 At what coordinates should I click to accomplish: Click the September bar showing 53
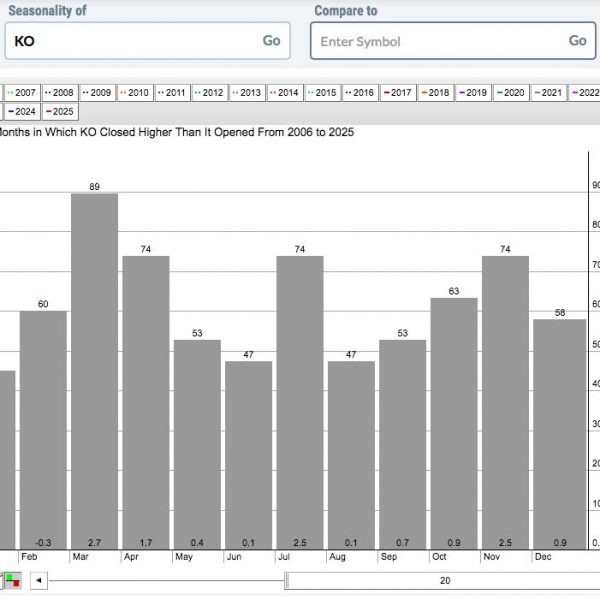click(403, 445)
